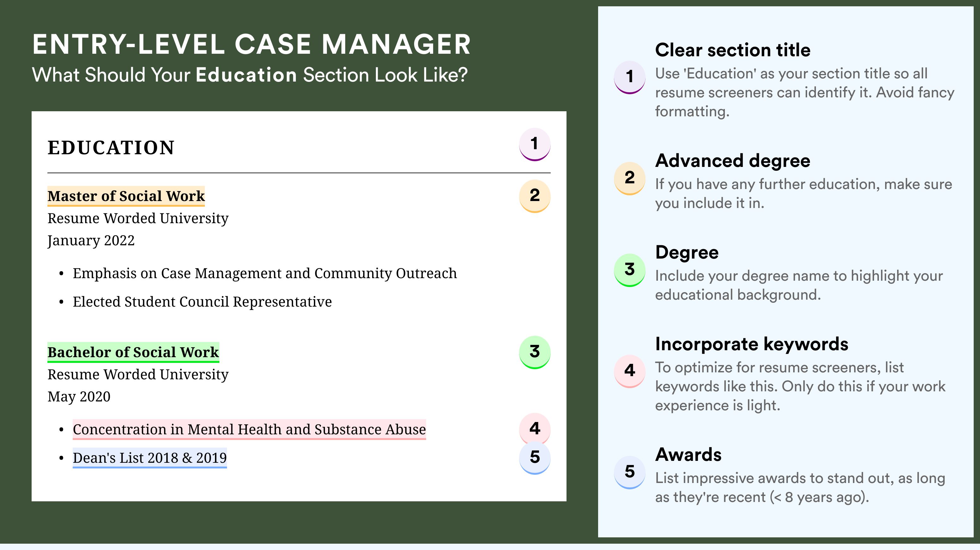Select badge 4 next to Incorporate keywords tip
This screenshot has width=980, height=550.
630,370
